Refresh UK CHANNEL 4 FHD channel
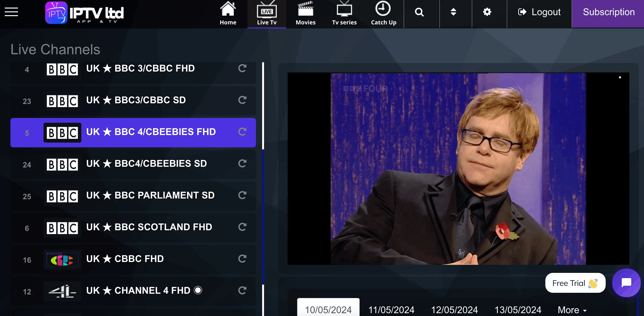644x316 pixels. point(242,290)
